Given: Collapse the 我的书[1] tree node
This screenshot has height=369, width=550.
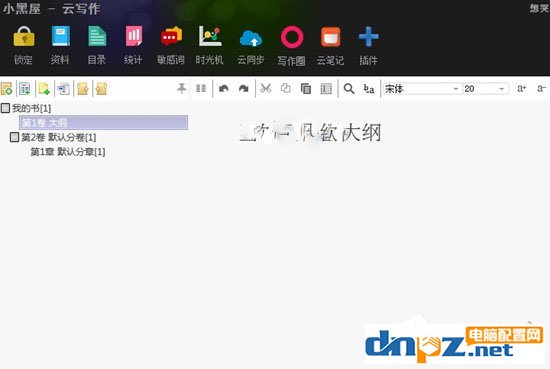Looking at the screenshot, I should [x=5, y=108].
